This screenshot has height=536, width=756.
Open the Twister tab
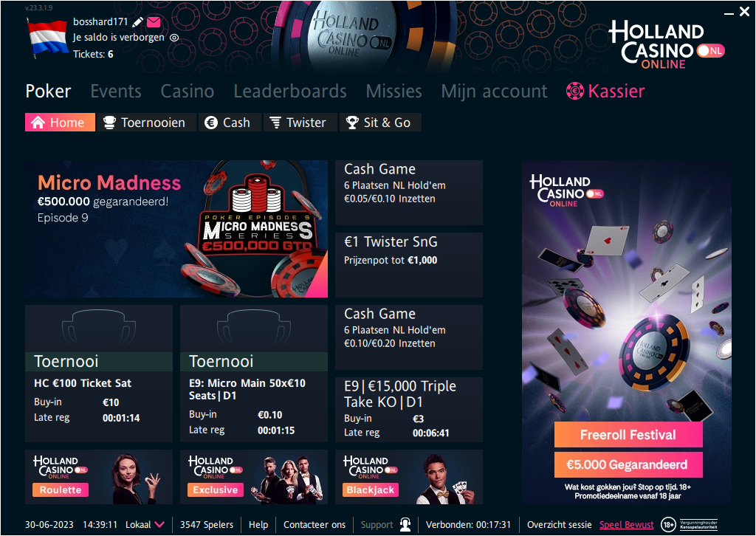pos(300,123)
